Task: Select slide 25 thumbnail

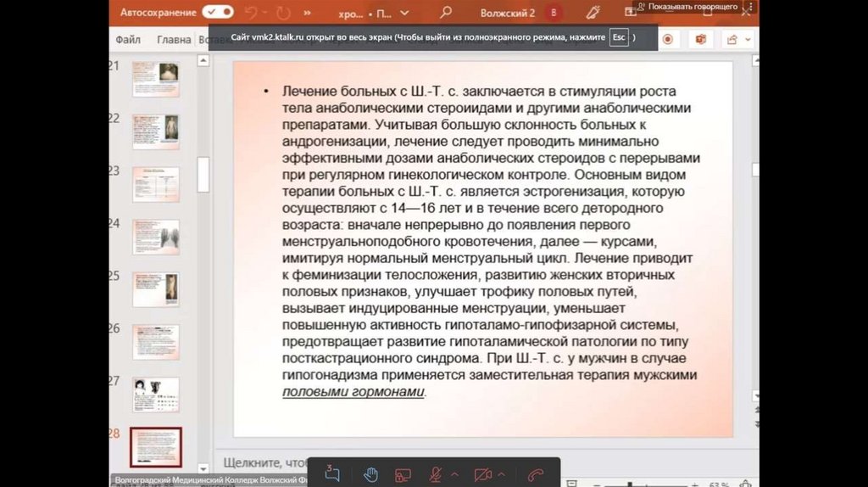Action: coord(155,288)
